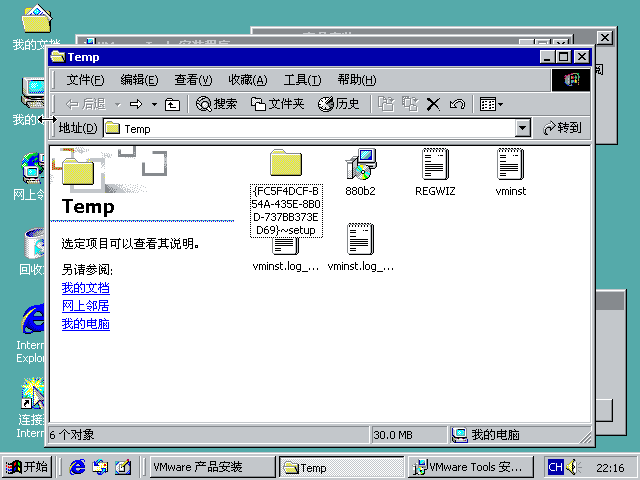The width and height of the screenshot is (640, 480).
Task: Minimize the Temp window
Action: tap(547, 57)
